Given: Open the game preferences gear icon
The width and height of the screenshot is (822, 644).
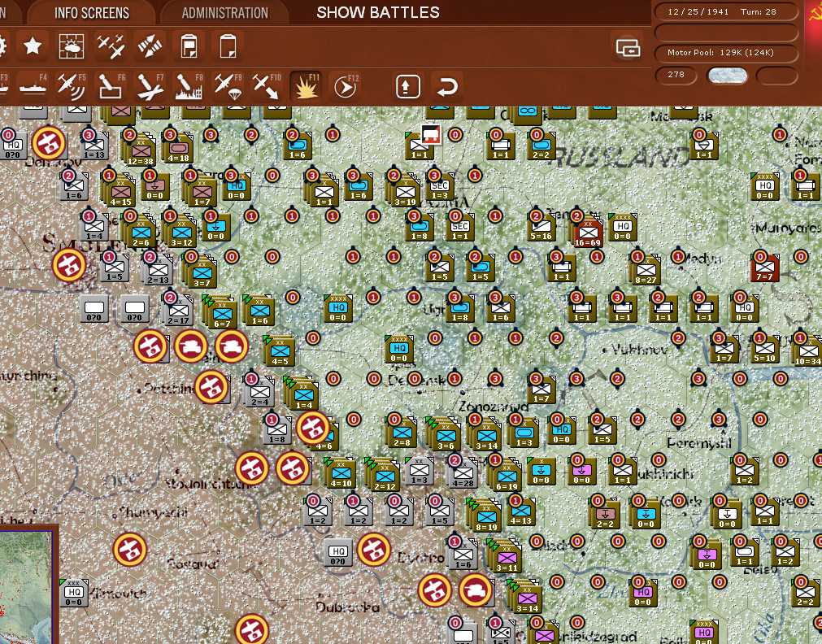Looking at the screenshot, I should pos(7,46).
